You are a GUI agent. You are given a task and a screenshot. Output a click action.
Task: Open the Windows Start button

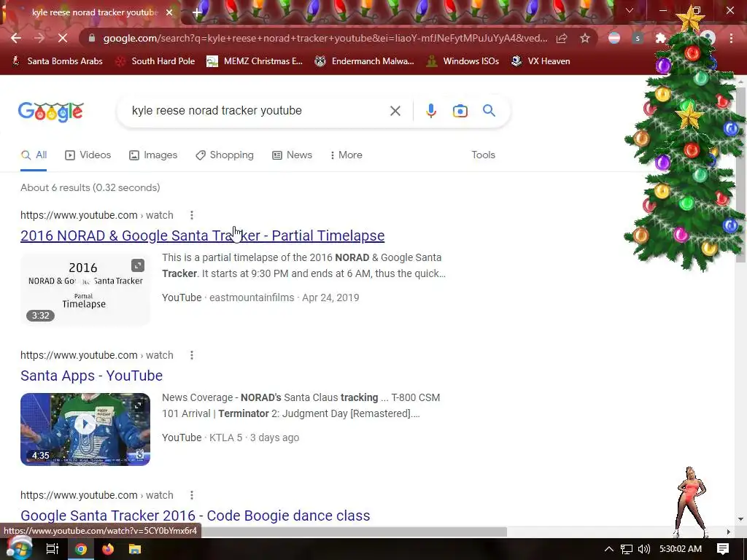tap(19, 548)
